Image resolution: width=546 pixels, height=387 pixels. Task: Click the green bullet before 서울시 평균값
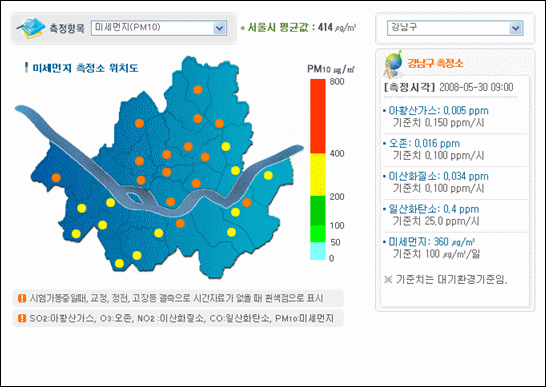(x=243, y=28)
